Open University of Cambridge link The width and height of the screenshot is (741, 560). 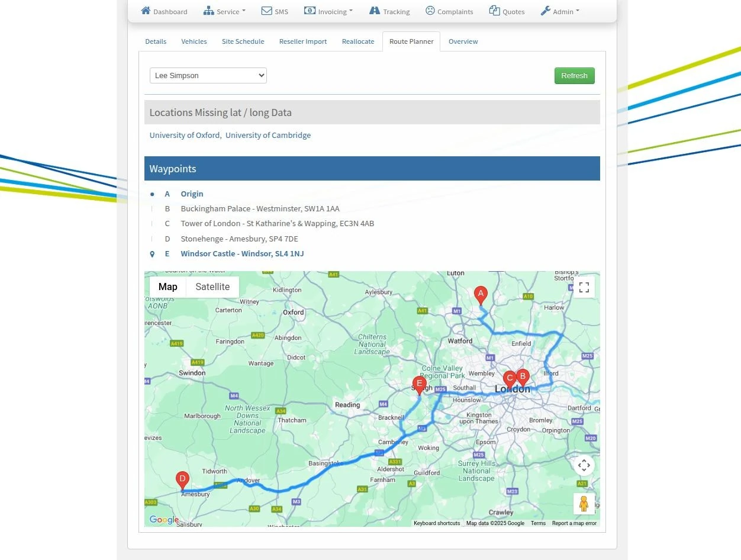(268, 136)
